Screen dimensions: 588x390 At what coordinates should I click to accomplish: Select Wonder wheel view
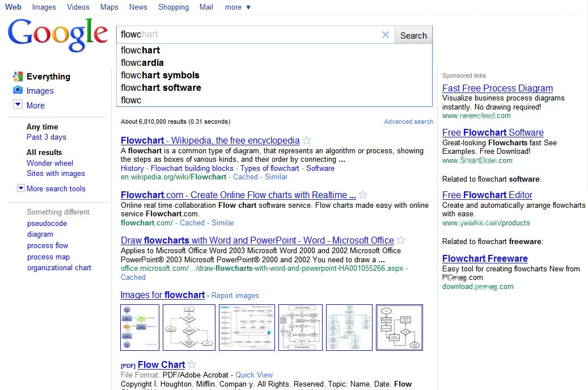(x=49, y=163)
